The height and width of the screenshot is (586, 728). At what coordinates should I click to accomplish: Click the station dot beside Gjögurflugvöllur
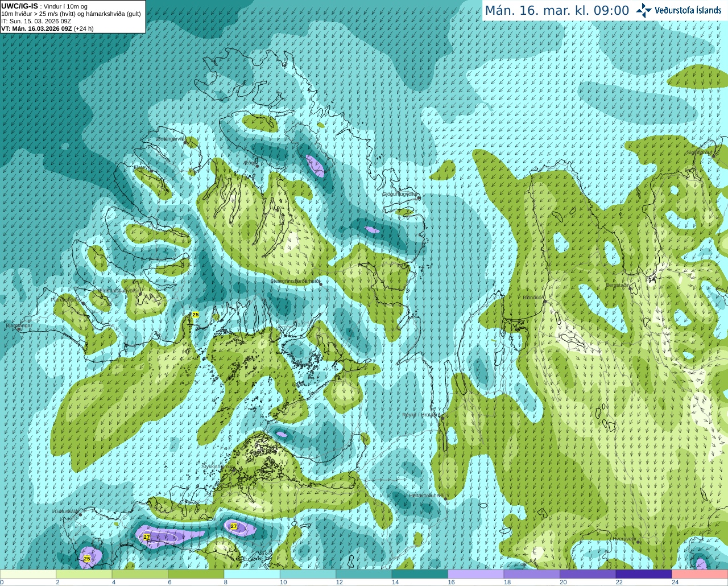419,198
